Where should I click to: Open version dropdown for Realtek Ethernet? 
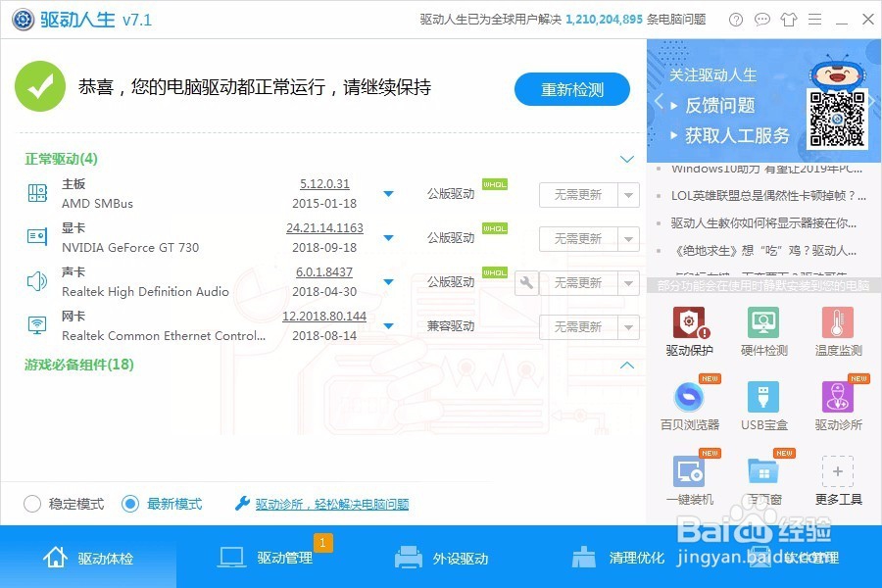tap(388, 325)
